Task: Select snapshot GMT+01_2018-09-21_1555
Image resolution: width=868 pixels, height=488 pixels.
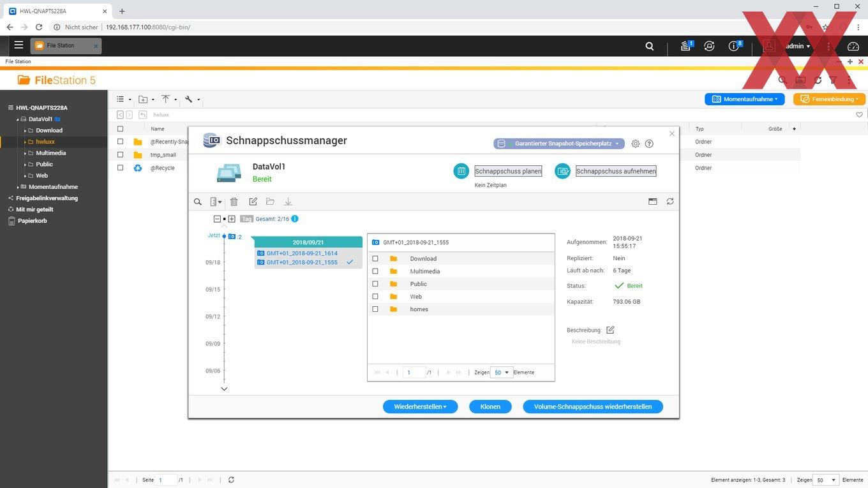Action: click(302, 262)
